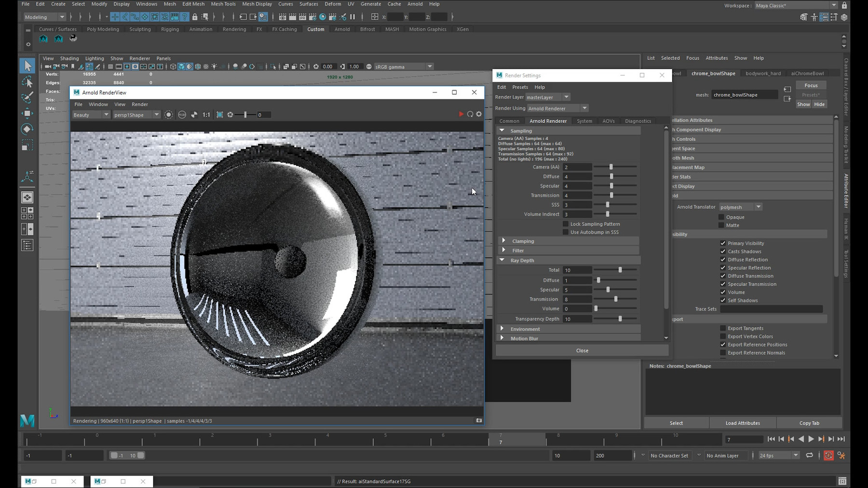Viewport: 868px width, 488px height.
Task: Switch to the System tab in Render Settings
Action: pyautogui.click(x=584, y=121)
